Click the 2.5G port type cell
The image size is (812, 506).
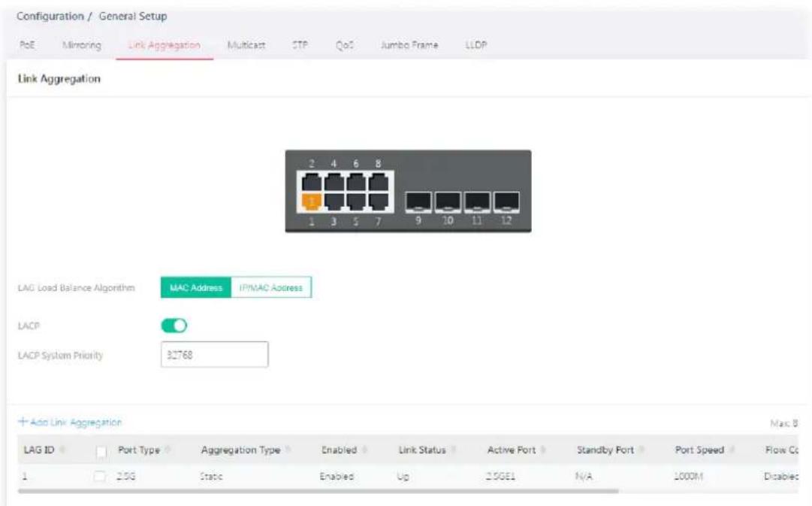126,476
